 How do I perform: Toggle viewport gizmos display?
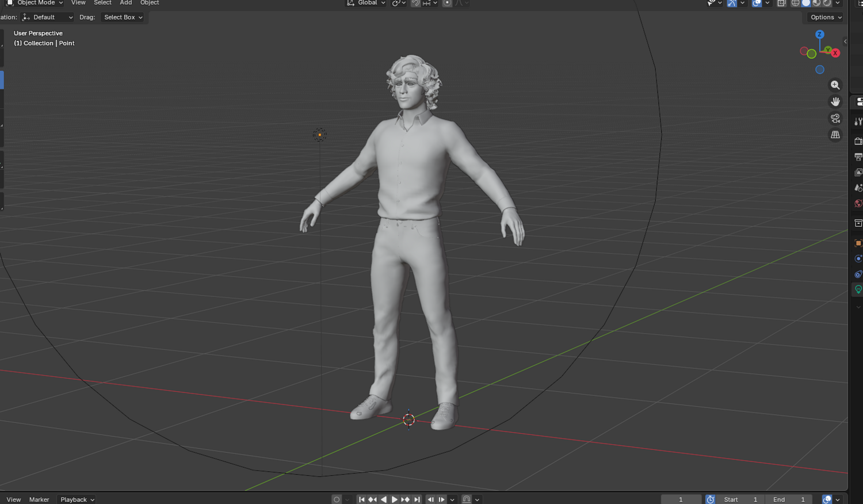tap(732, 3)
